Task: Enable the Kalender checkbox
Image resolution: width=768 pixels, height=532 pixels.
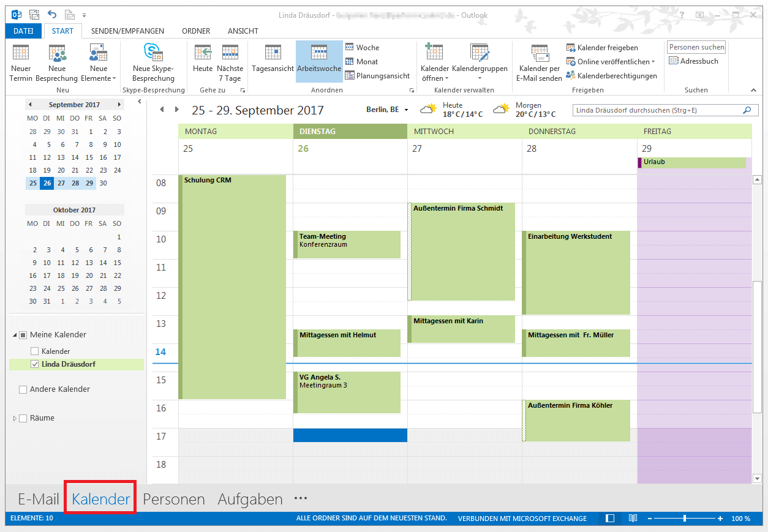Action: (34, 351)
